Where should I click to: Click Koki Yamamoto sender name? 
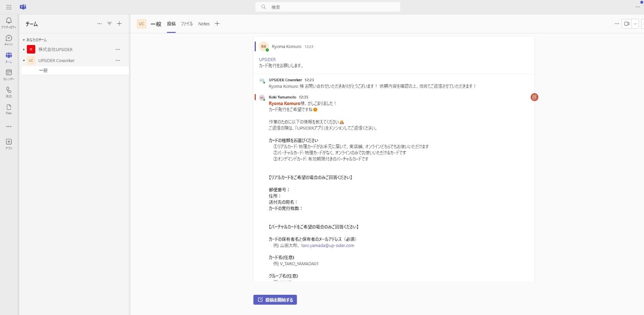[283, 97]
